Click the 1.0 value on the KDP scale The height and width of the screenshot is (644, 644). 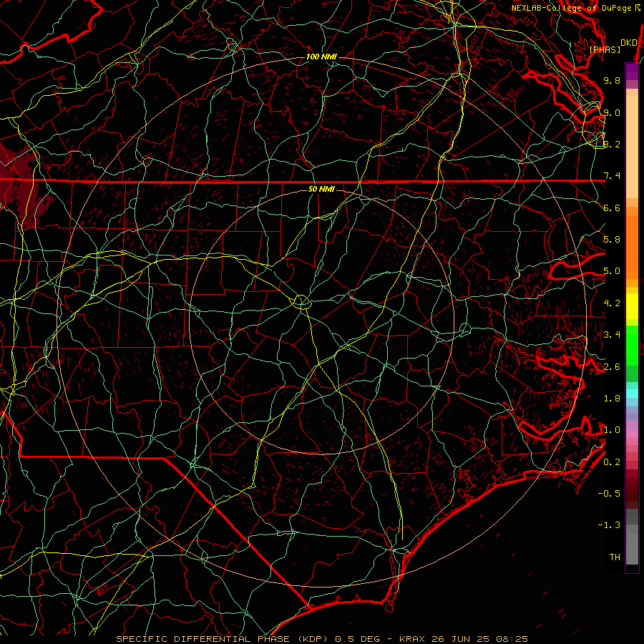click(x=612, y=430)
